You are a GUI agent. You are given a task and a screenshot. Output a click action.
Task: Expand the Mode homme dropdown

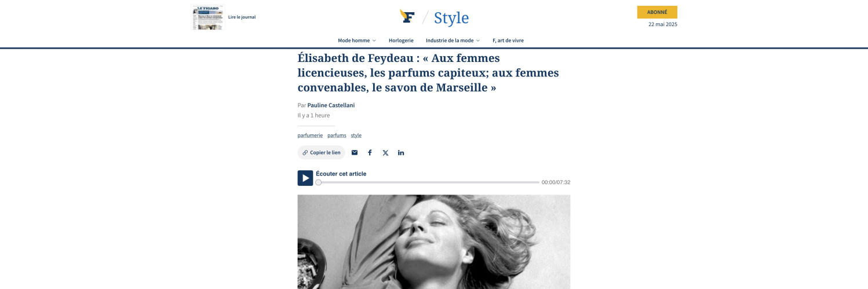coord(357,41)
